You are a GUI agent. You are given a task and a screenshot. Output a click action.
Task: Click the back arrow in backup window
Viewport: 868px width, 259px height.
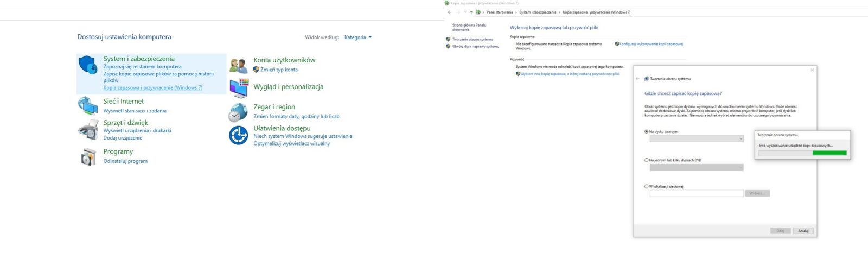coord(449,12)
